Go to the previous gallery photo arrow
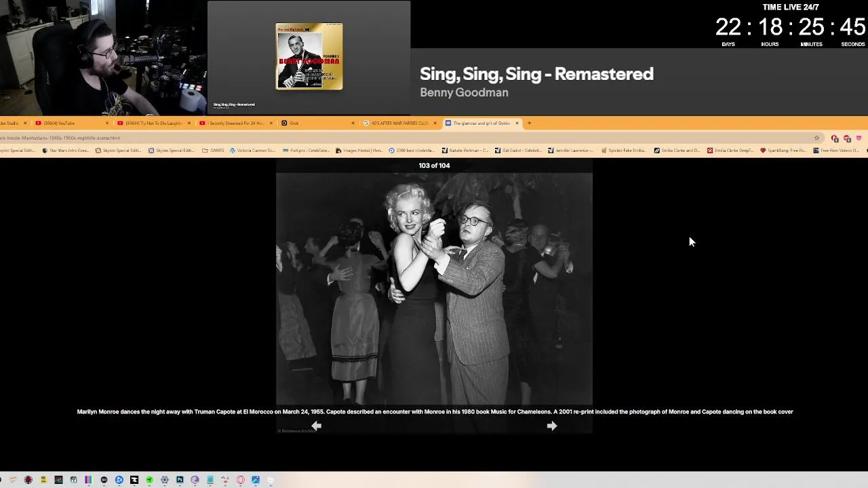 [x=316, y=426]
